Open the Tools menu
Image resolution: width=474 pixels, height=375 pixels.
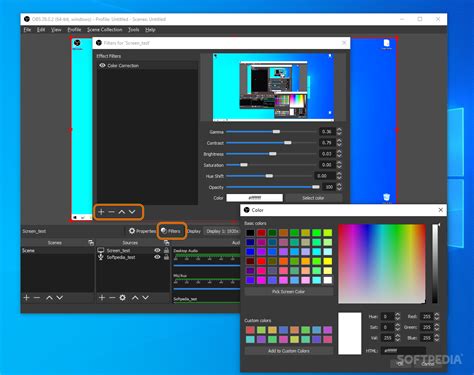(x=133, y=30)
